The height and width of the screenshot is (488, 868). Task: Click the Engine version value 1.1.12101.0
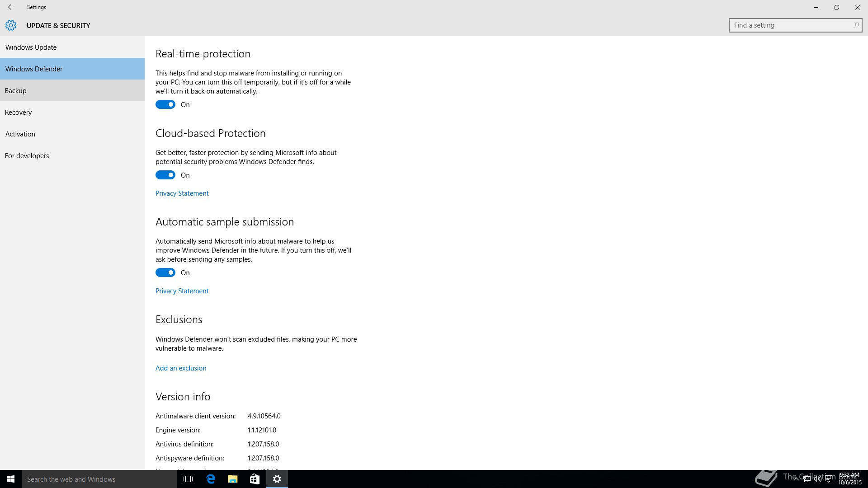262,430
